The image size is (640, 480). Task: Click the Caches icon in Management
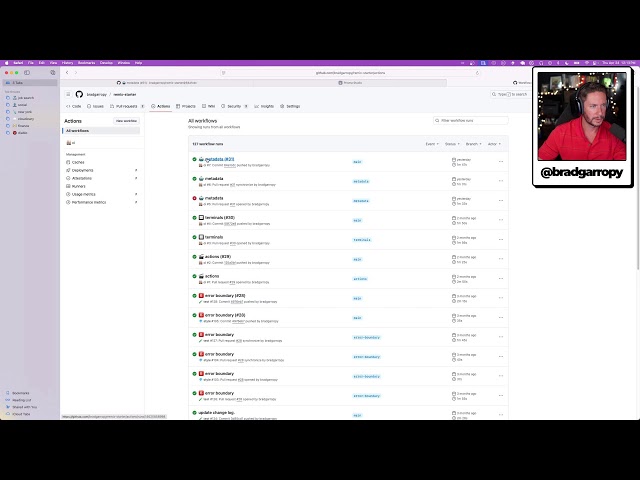68,162
